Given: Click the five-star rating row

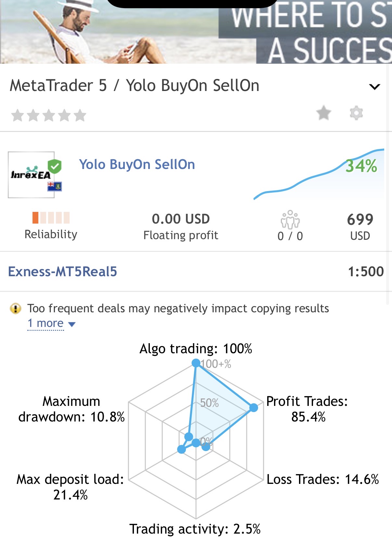Looking at the screenshot, I should tap(49, 115).
